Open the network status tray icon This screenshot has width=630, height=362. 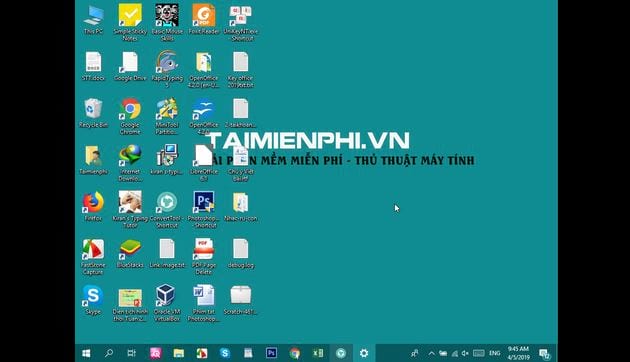point(454,354)
